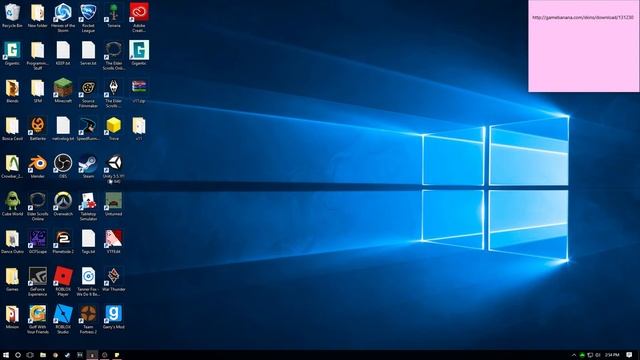Open the Mission folder
Image resolution: width=640 pixels, height=360 pixels.
[12, 317]
